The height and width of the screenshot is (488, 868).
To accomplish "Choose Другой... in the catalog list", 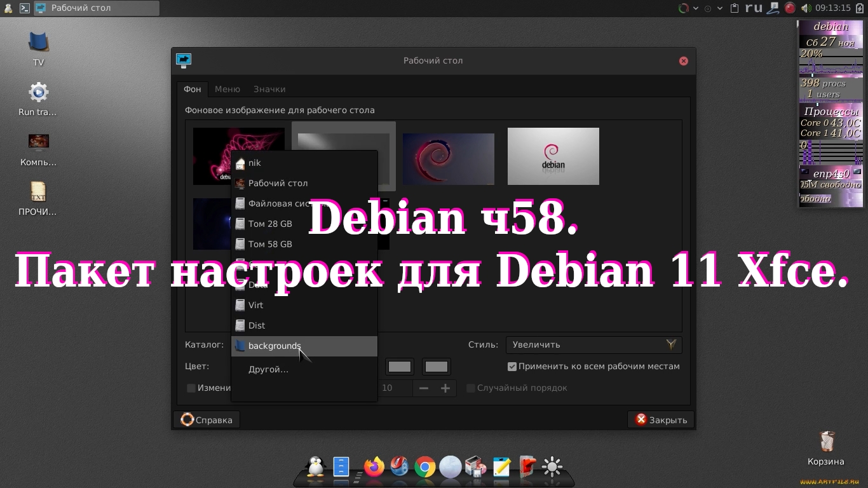I will (x=304, y=369).
